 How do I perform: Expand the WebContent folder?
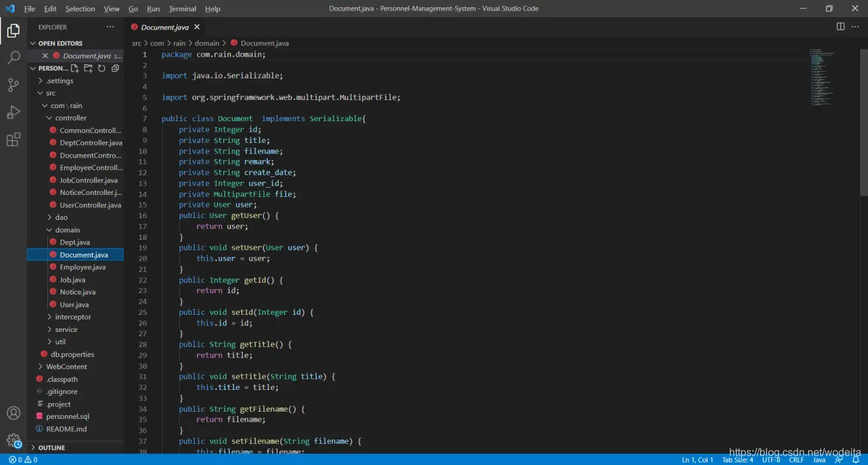[x=75, y=366]
